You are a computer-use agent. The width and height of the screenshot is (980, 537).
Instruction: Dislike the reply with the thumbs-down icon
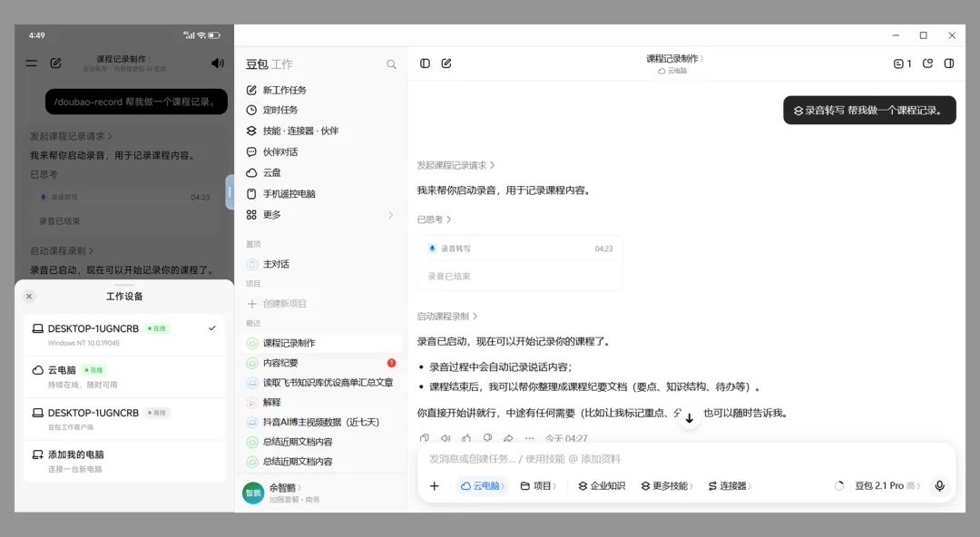[x=487, y=438]
